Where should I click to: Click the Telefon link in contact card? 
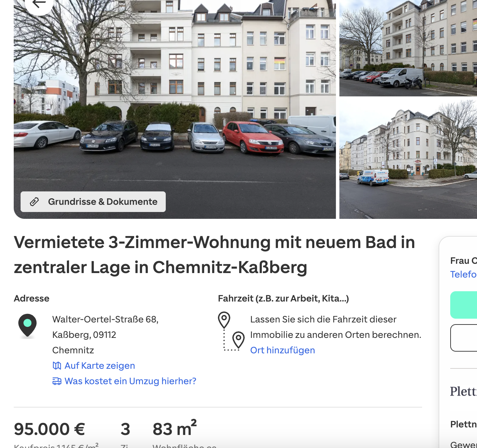pos(464,274)
